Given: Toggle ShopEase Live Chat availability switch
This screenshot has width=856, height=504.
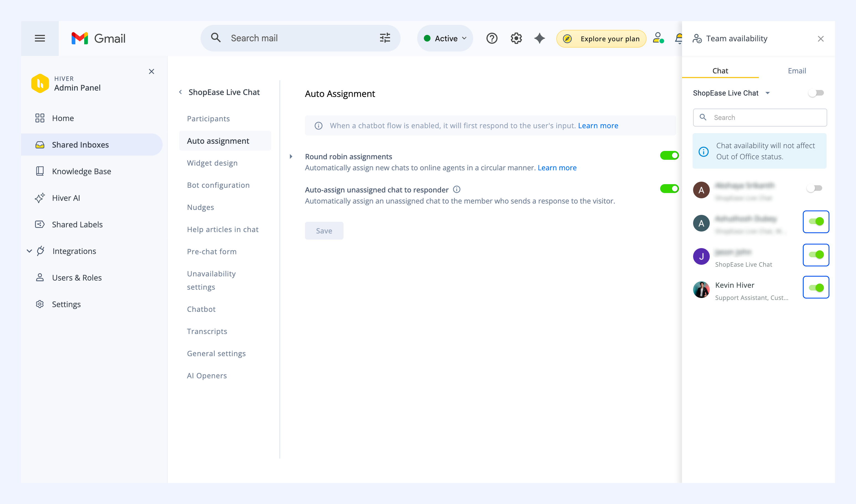Looking at the screenshot, I should point(816,93).
